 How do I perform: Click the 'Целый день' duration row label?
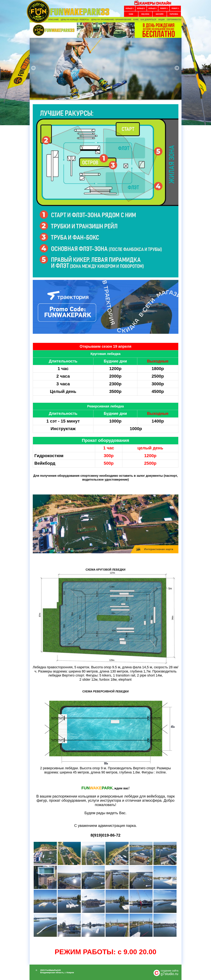63,392
